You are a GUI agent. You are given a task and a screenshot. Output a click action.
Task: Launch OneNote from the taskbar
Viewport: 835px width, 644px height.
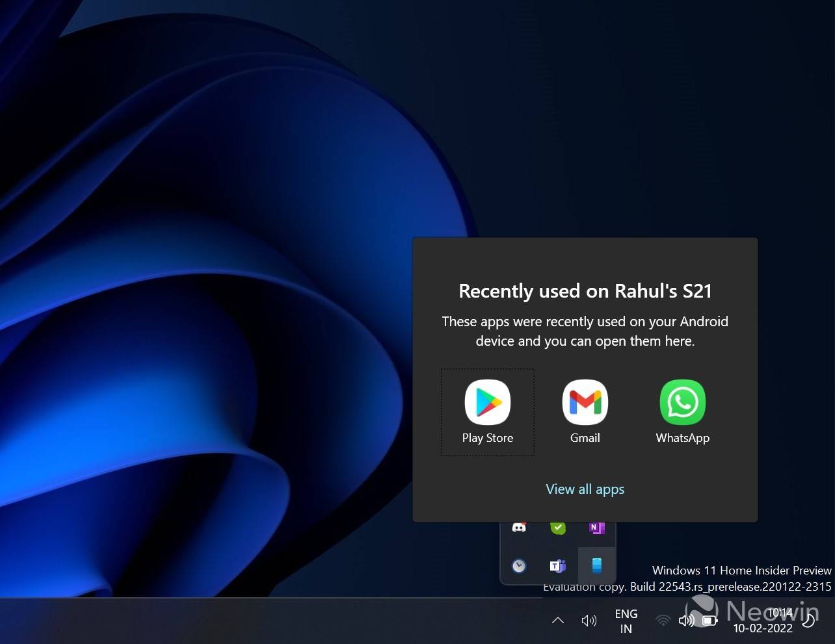[x=596, y=527]
